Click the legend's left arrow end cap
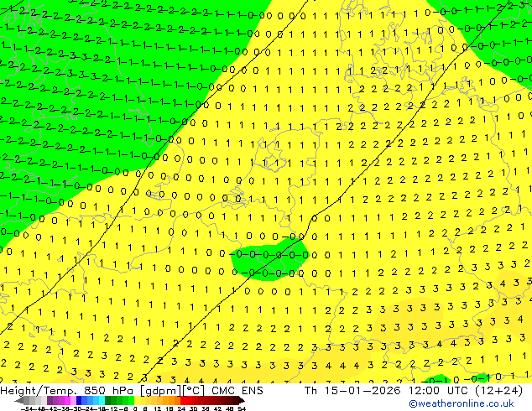The image size is (532, 411). tap(19, 400)
